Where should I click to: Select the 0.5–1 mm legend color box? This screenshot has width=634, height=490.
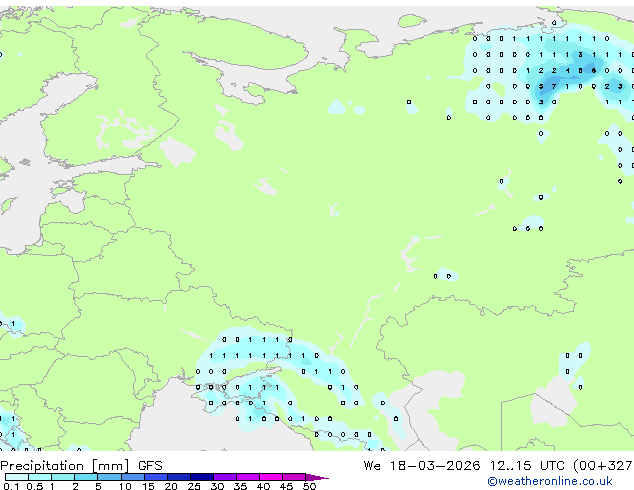coord(40,477)
